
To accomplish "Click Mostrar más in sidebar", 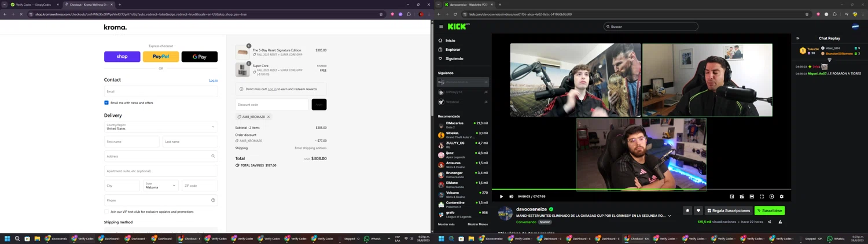I will (x=446, y=224).
